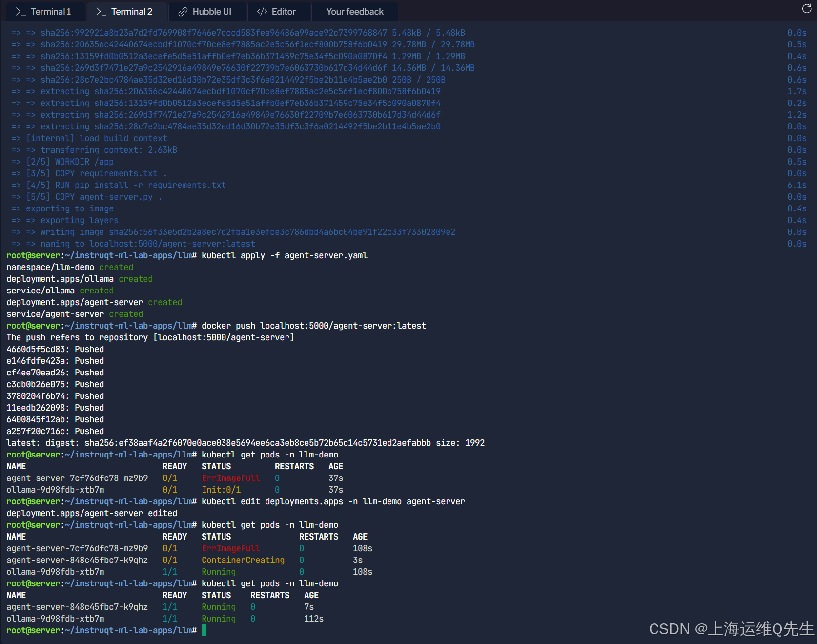Click 'deployment.apps/ollama' output line

point(80,279)
